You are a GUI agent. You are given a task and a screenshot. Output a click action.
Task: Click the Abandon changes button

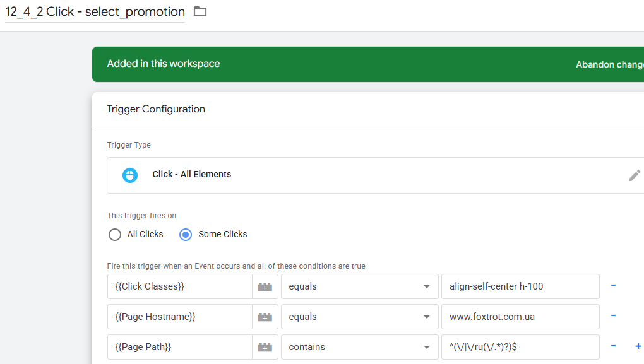click(610, 64)
